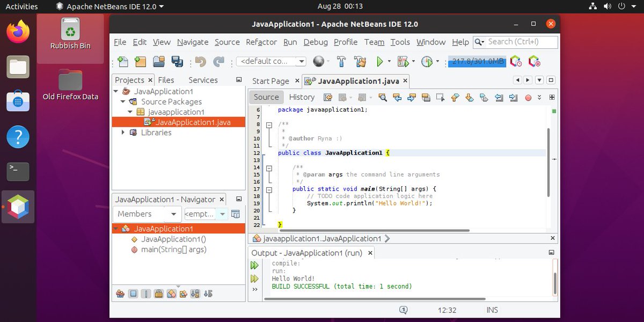This screenshot has width=644, height=322.
Task: Click the Navigator view options icon beside the filter box
Action: 235,214
